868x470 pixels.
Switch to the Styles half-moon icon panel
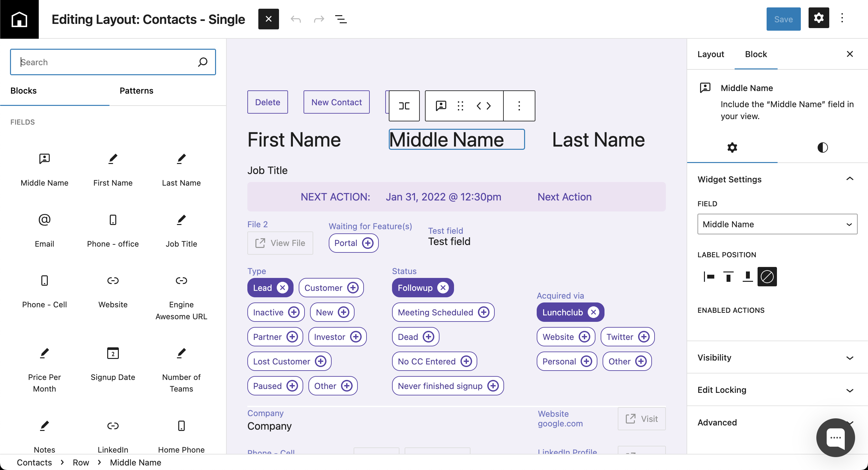[x=822, y=147]
